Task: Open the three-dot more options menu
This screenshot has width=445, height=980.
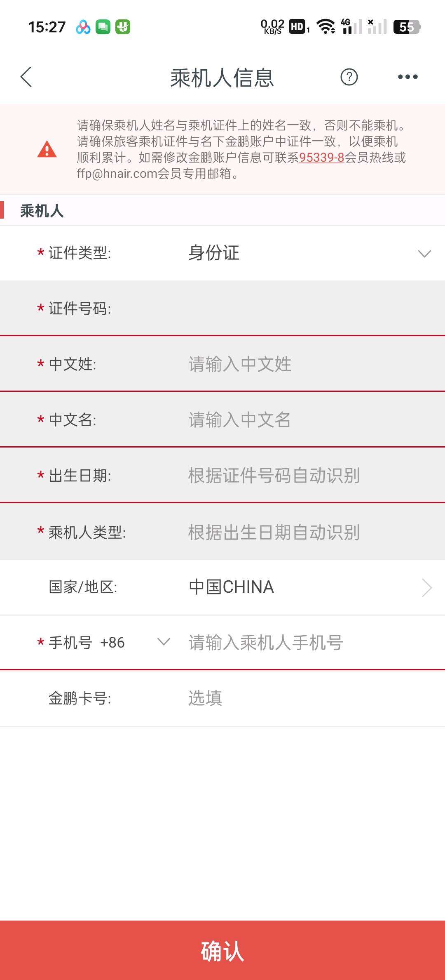Action: tap(408, 77)
